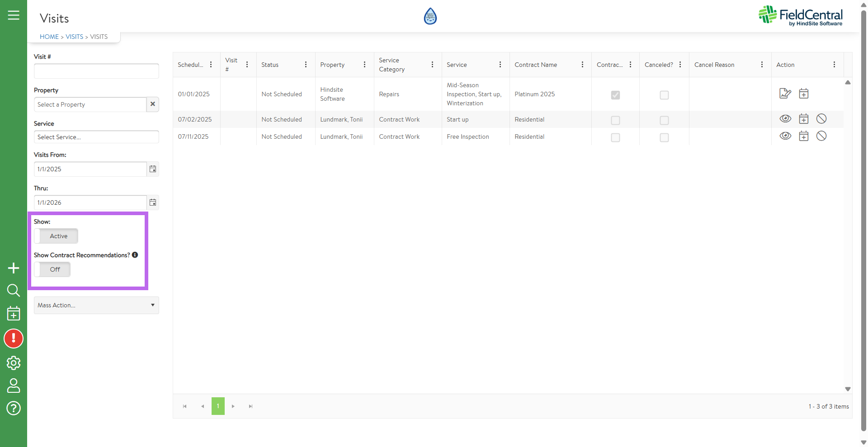Click the red alert notification icon
This screenshot has width=868, height=447.
pos(14,339)
